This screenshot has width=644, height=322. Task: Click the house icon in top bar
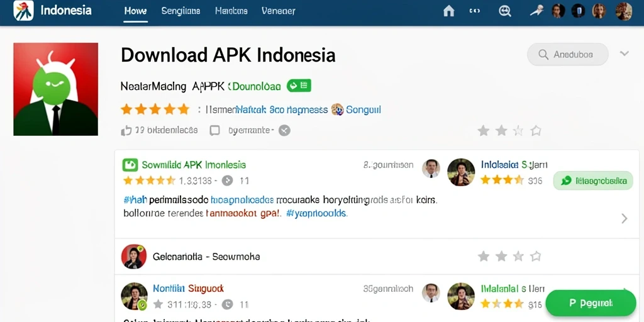(449, 11)
